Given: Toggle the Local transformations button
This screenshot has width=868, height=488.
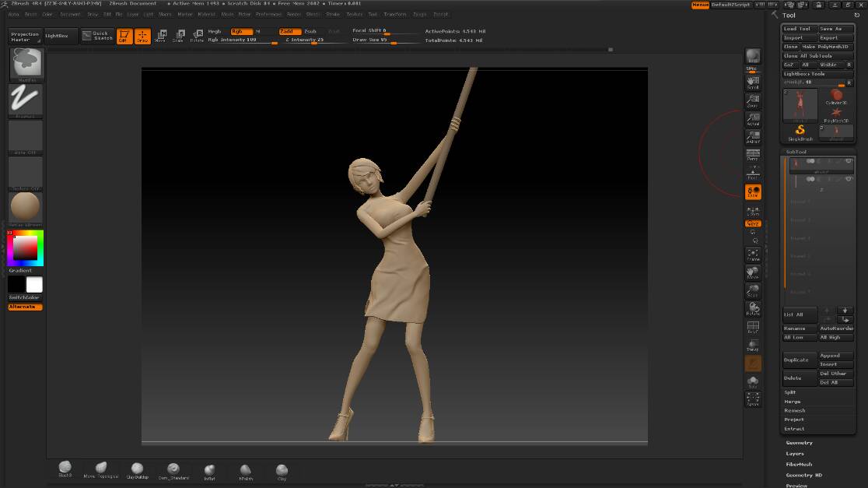Looking at the screenshot, I should tap(752, 191).
